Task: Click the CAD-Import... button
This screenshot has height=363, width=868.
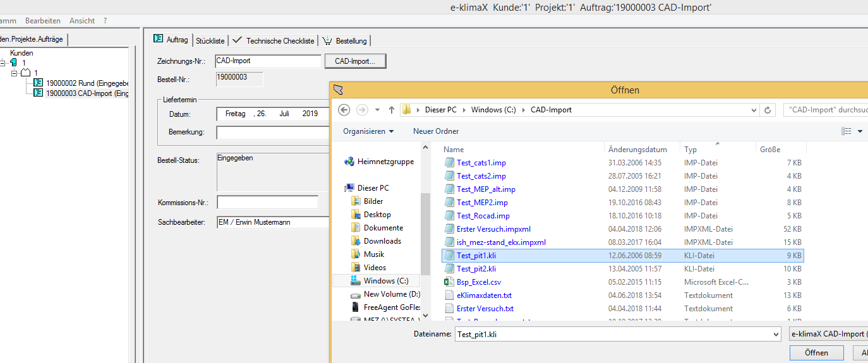Action: click(355, 61)
